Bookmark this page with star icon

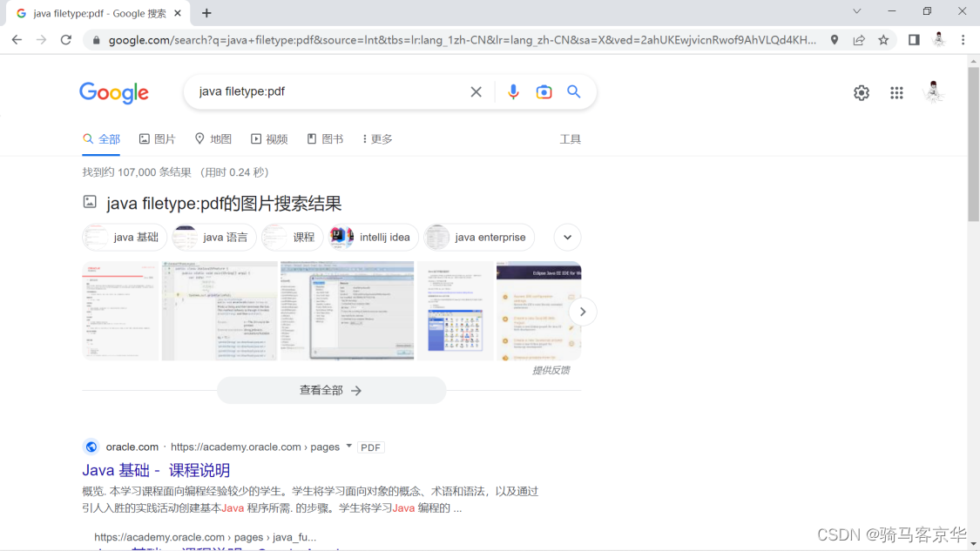(x=883, y=40)
